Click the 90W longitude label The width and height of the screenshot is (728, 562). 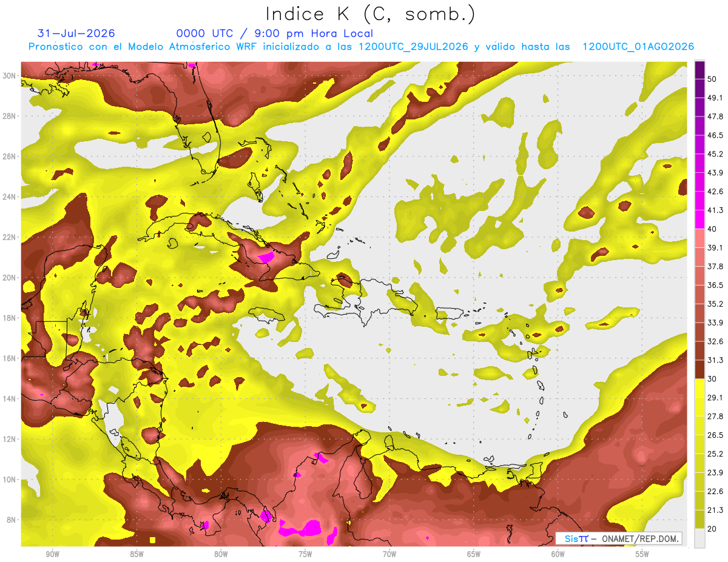click(52, 555)
